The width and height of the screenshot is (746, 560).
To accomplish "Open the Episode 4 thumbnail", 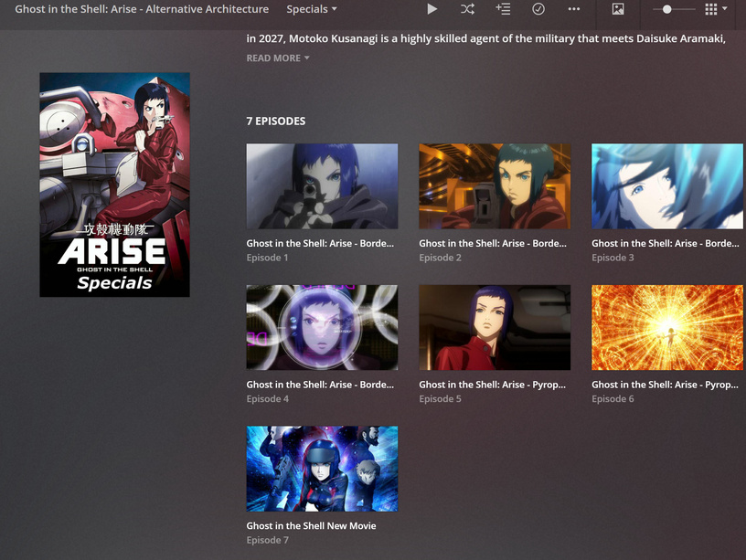I will click(x=322, y=328).
